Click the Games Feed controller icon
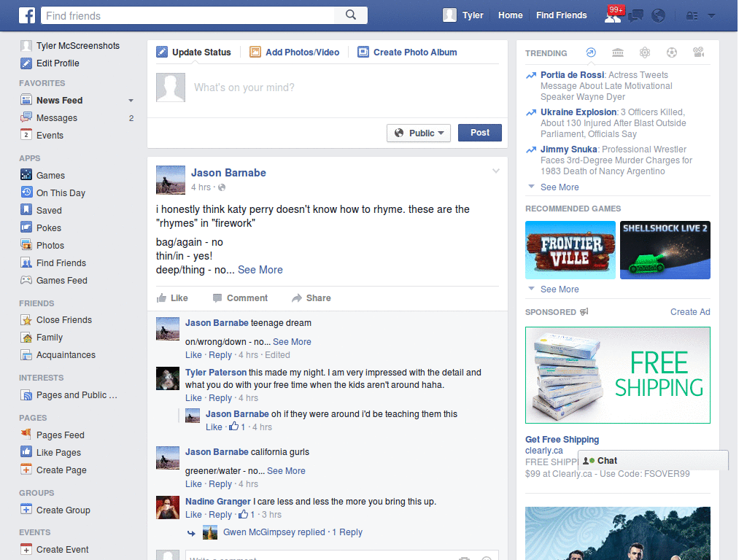The width and height of the screenshot is (747, 560). tap(26, 280)
